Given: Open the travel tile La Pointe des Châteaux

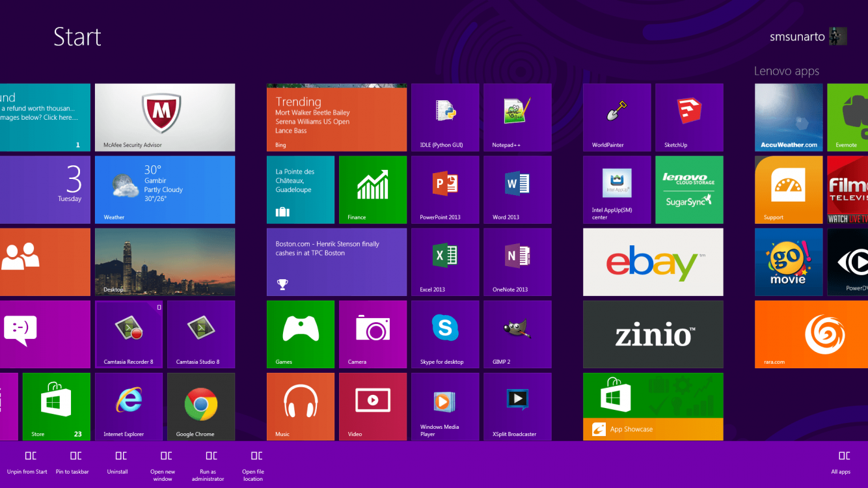Looking at the screenshot, I should 301,190.
